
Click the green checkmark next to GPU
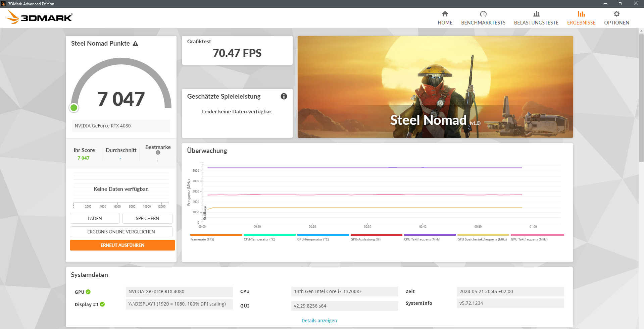click(x=88, y=292)
